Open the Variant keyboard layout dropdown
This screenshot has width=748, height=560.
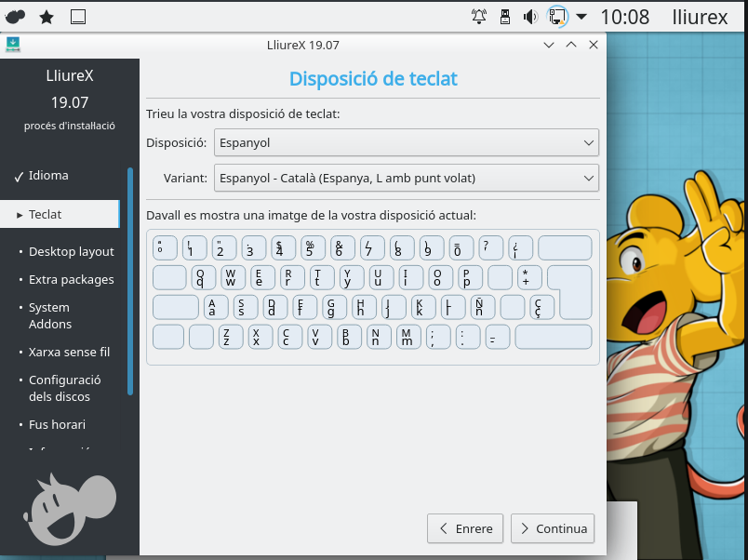406,178
